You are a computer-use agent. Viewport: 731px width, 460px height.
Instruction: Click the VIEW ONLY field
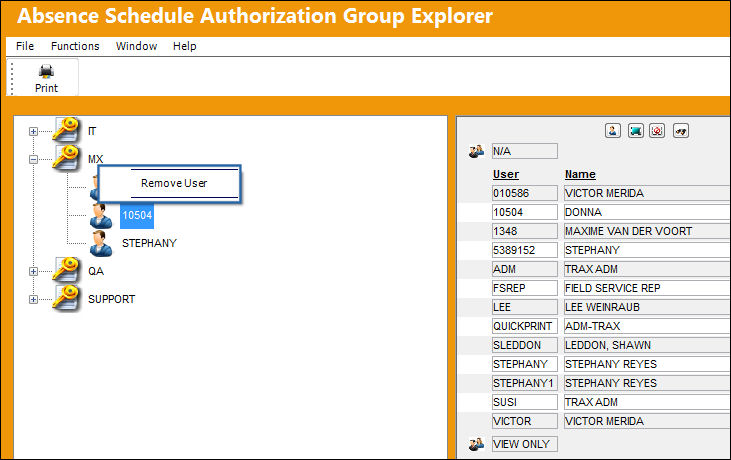click(x=524, y=444)
